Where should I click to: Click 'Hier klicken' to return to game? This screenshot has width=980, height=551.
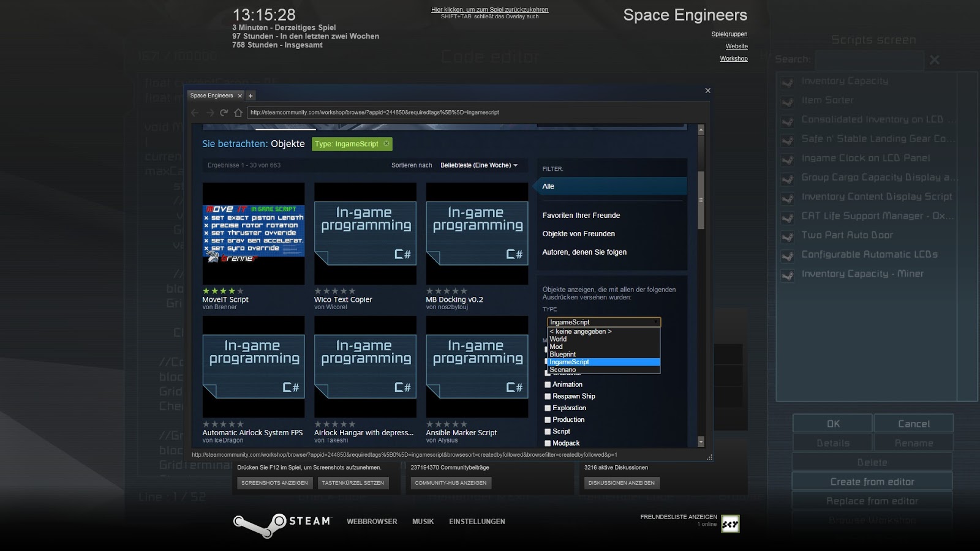tap(490, 10)
